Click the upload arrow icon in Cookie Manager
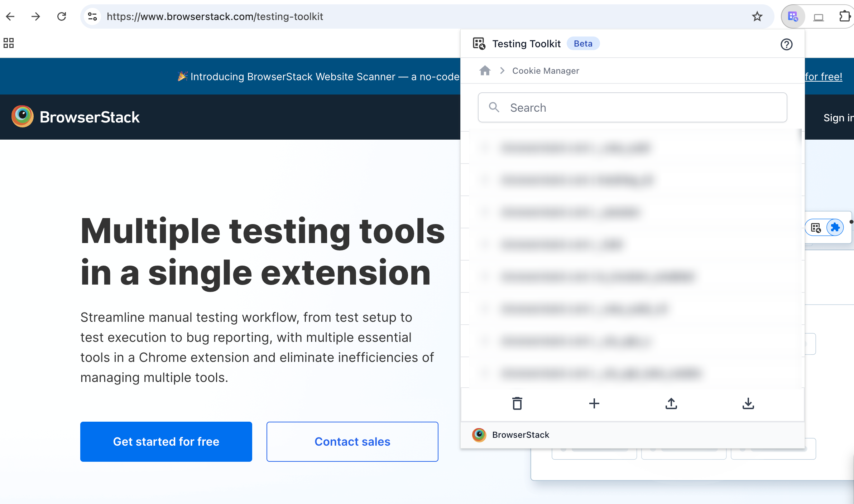This screenshot has height=504, width=854. click(x=671, y=403)
